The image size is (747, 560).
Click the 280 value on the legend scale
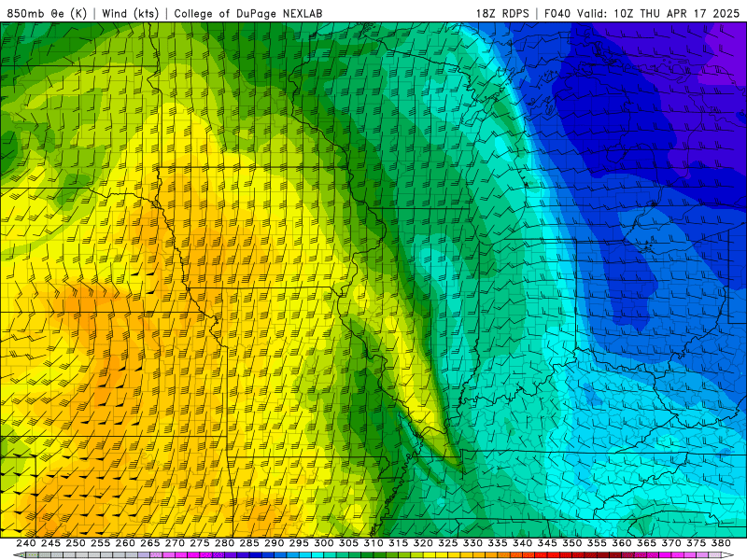click(224, 543)
